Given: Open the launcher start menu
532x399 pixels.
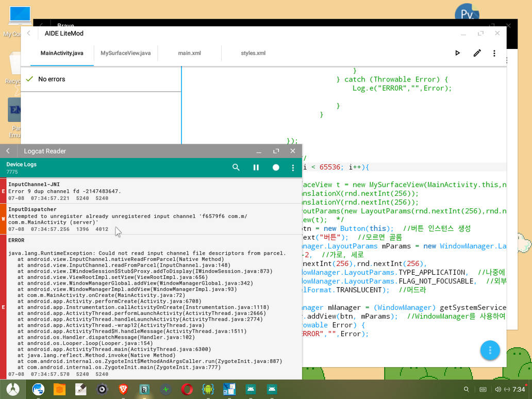Looking at the screenshot, I should 12,389.
